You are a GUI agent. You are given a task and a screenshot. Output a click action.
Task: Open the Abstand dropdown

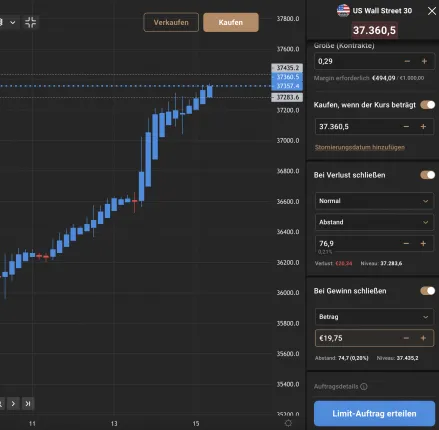tap(374, 222)
